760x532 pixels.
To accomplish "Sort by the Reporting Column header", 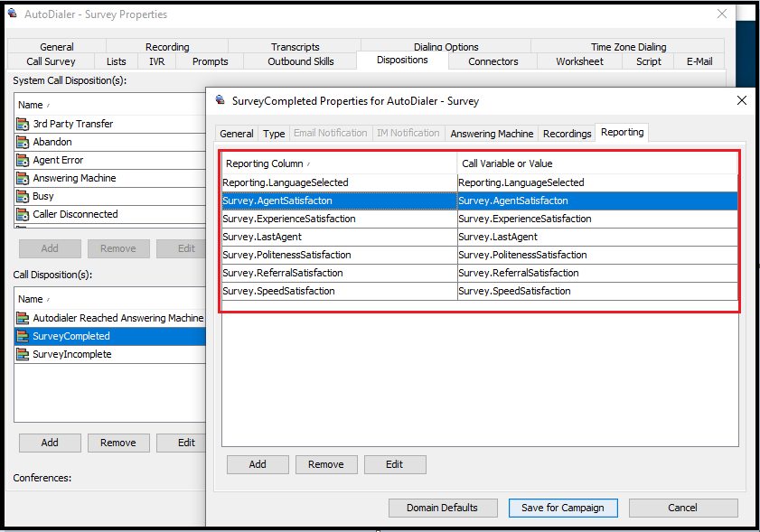I will coord(339,163).
